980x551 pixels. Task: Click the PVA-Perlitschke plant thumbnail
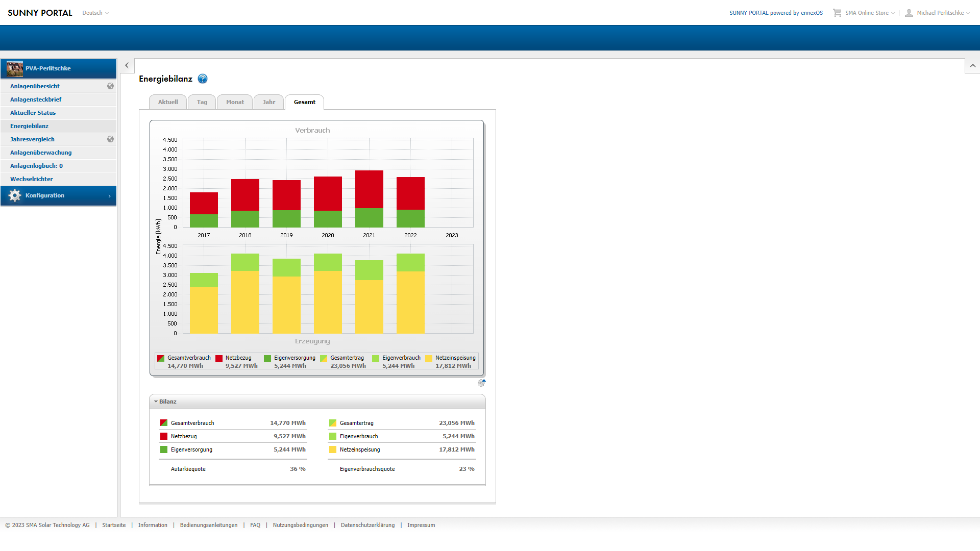[14, 68]
